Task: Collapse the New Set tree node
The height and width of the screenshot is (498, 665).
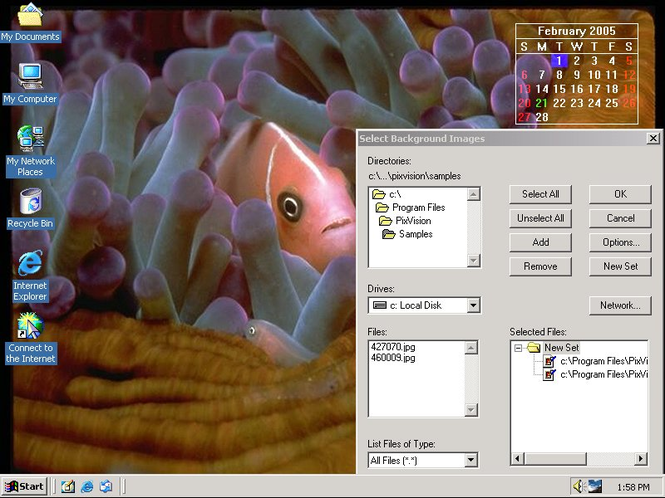Action: tap(518, 348)
